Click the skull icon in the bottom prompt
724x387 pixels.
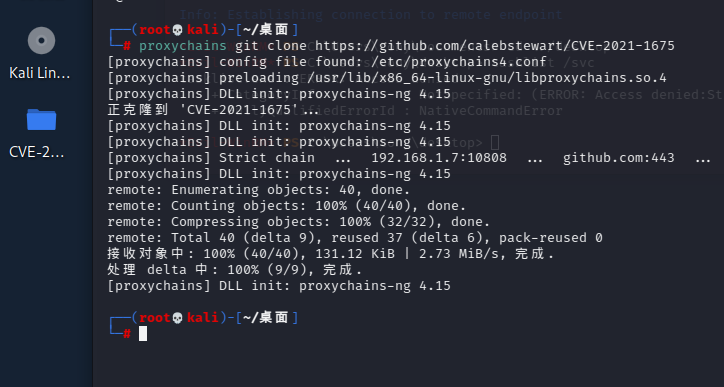point(177,318)
